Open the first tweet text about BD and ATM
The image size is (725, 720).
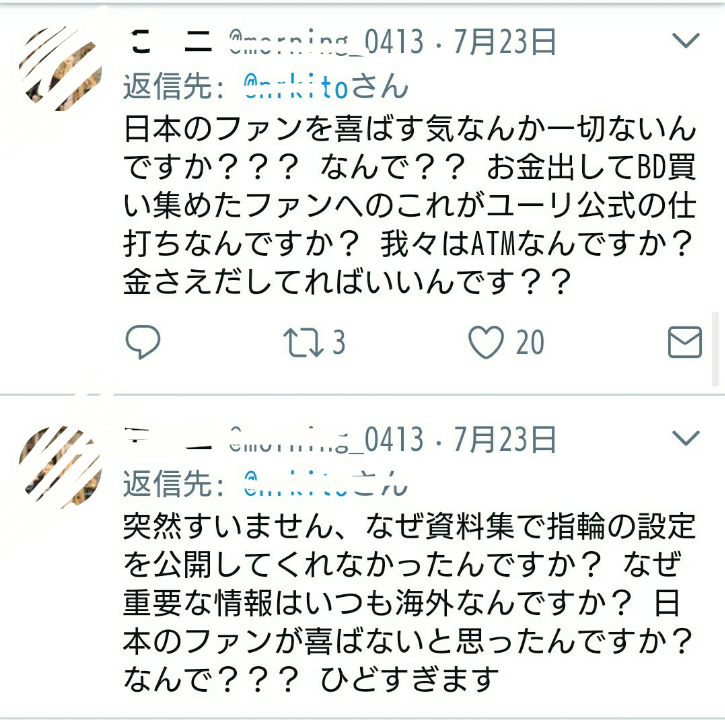[x=410, y=205]
